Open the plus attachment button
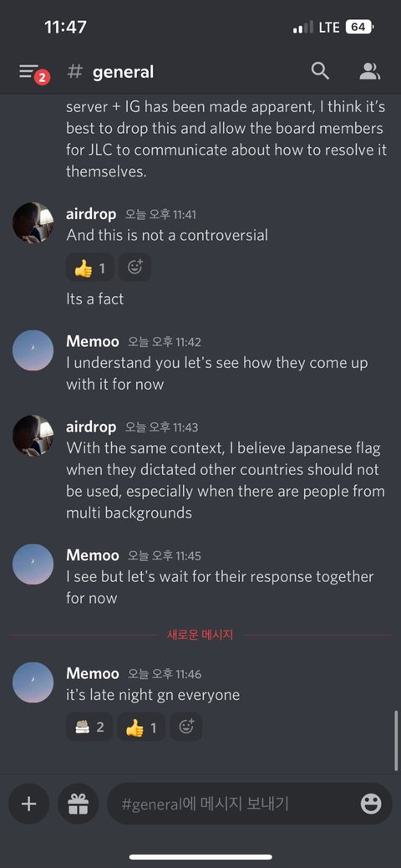The image size is (401, 868). (28, 804)
